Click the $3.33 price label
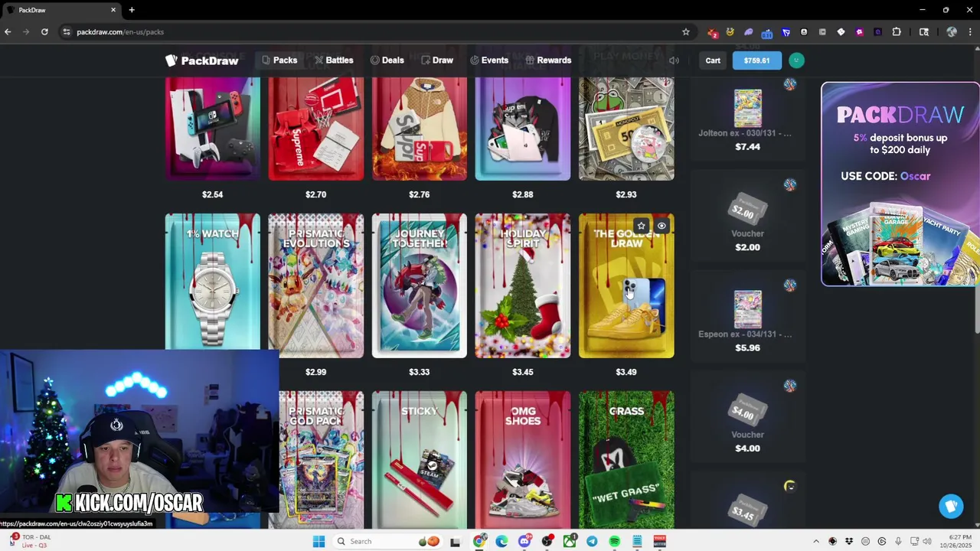 pos(419,372)
